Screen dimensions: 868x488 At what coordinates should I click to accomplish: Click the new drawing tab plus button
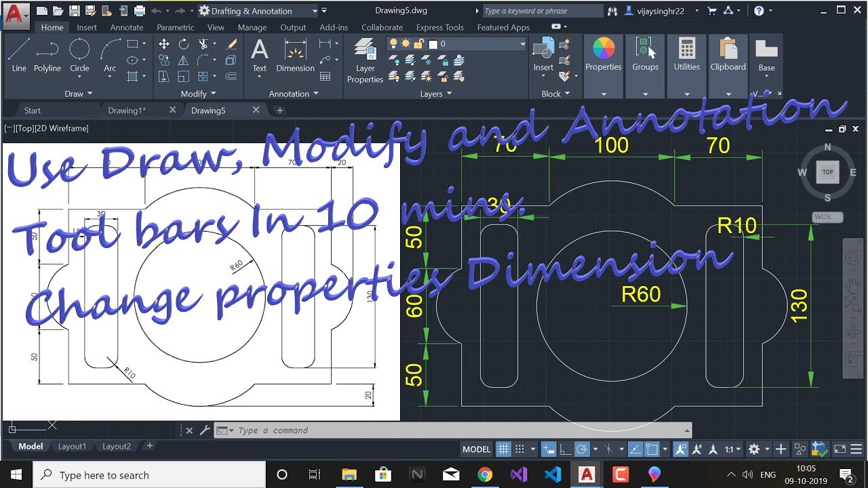[x=279, y=110]
